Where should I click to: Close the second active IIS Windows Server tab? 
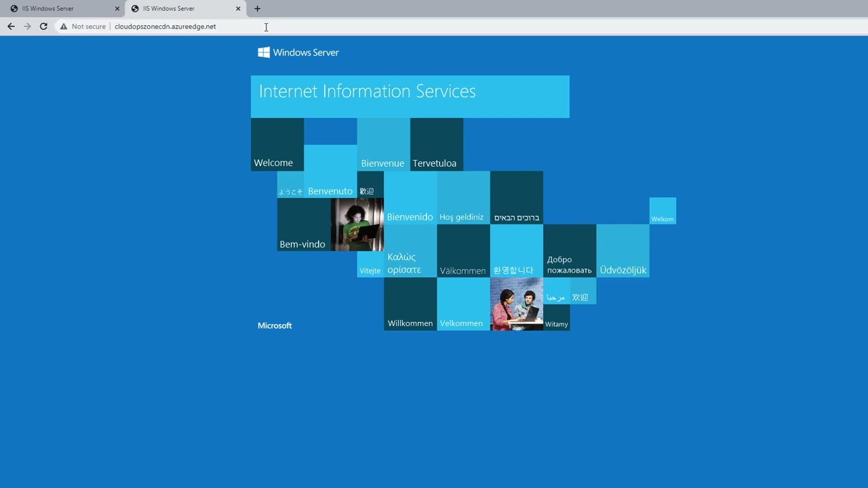pos(238,9)
